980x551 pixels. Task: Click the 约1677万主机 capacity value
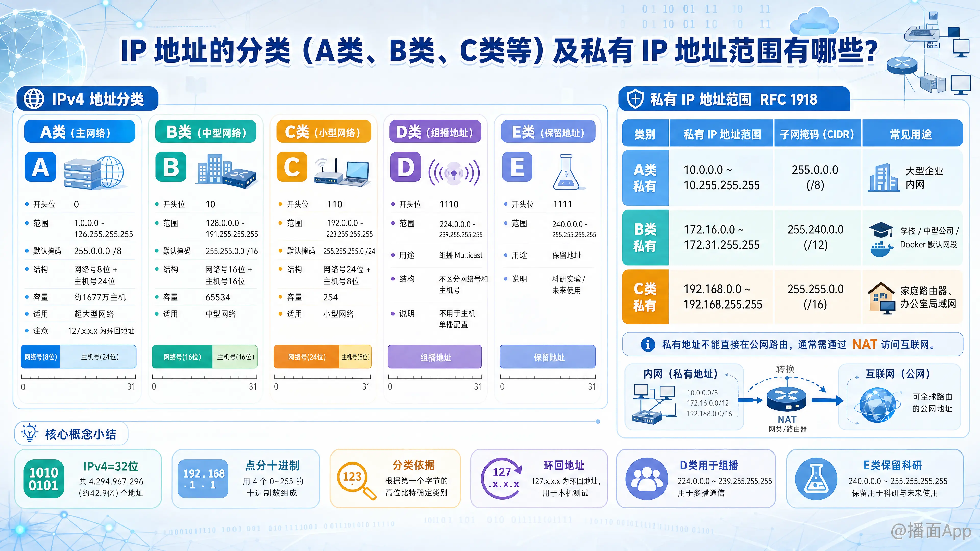(x=100, y=297)
